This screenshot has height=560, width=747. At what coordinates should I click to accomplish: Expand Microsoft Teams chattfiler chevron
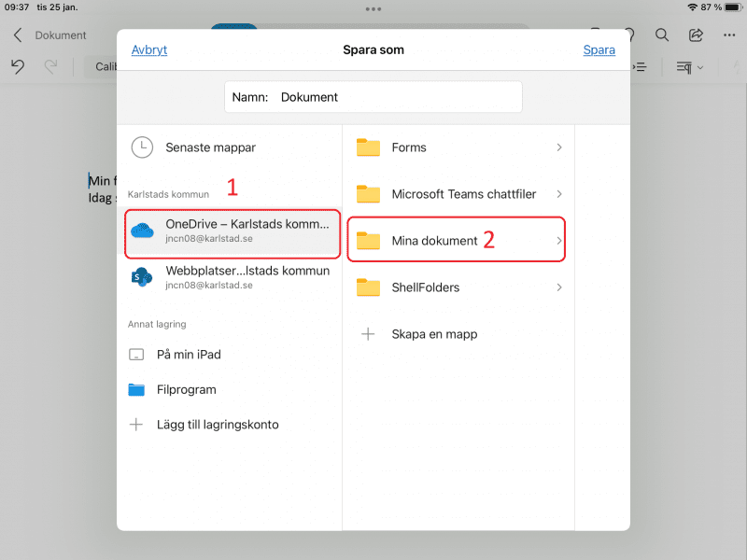pos(559,194)
